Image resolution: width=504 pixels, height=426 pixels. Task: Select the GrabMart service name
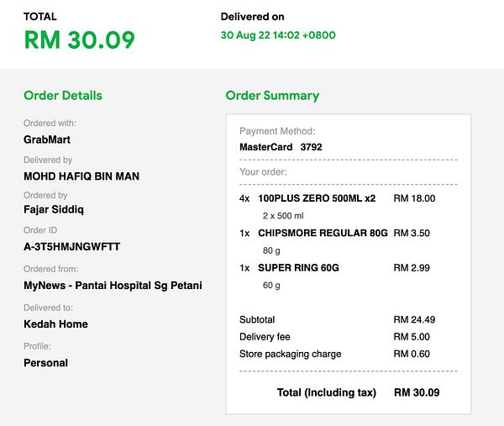tap(46, 139)
